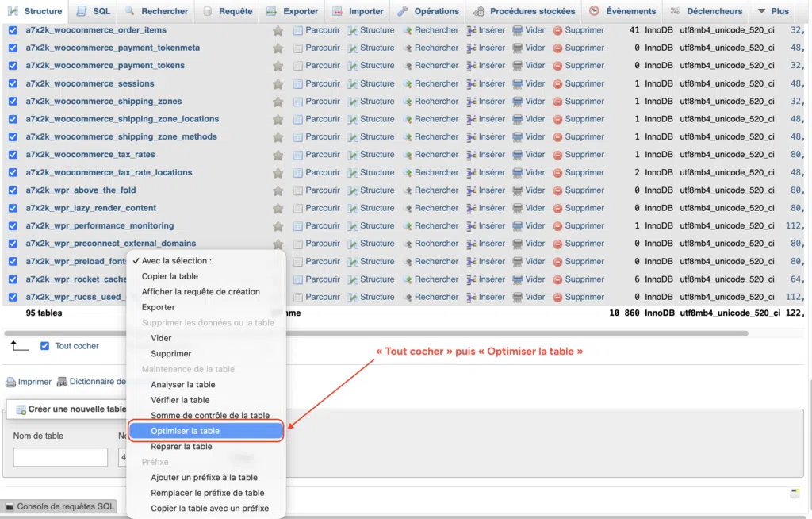Viewport: 812px width, 519px height.
Task: Click Parcourir icon for a7x2k_woocommerce_payment_tokens
Action: pyautogui.click(x=298, y=66)
